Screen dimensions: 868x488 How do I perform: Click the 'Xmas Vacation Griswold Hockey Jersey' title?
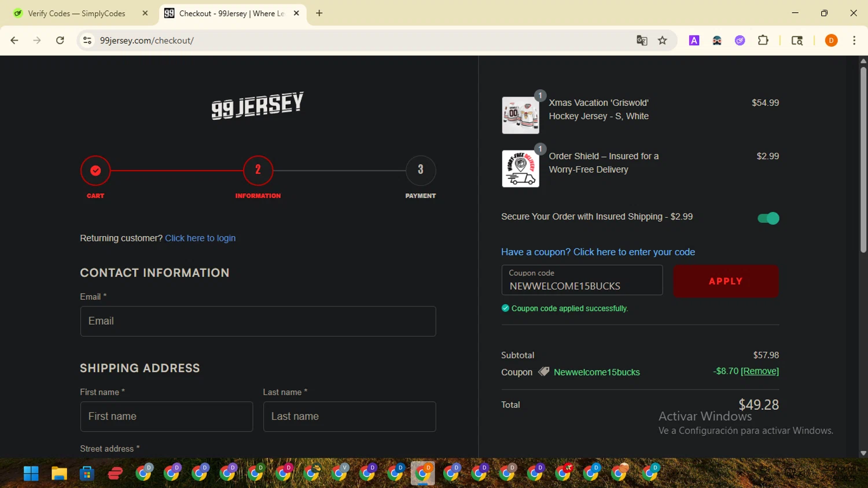[599, 109]
